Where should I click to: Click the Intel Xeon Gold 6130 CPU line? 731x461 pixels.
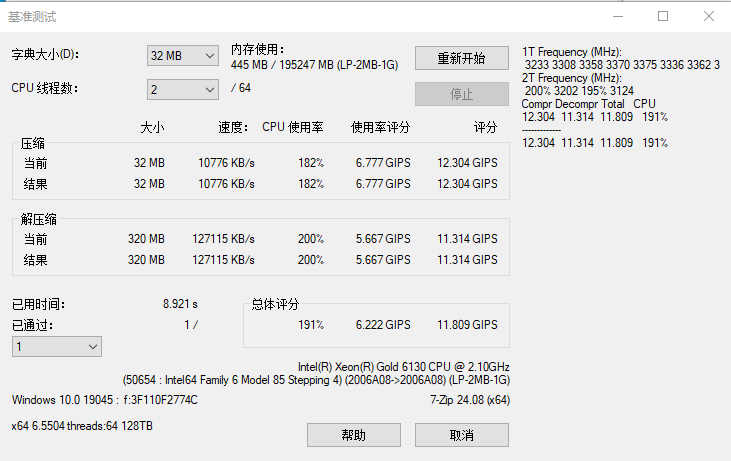[x=403, y=367]
